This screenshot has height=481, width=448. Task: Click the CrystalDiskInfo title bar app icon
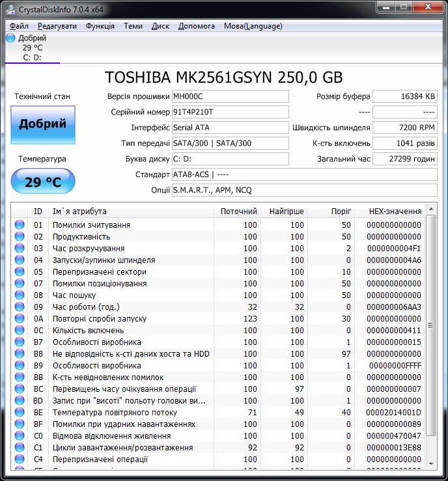(x=10, y=10)
